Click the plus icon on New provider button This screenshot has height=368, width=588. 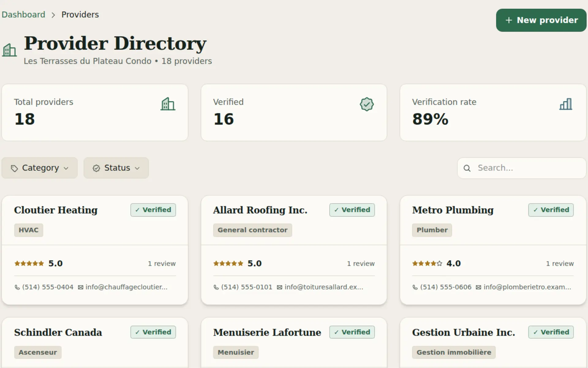tap(509, 20)
